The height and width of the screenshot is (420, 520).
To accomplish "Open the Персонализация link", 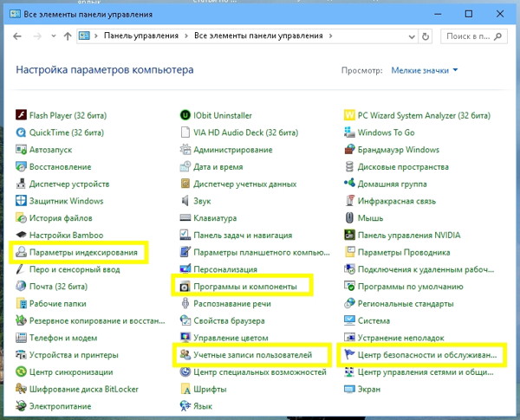I will click(x=225, y=269).
